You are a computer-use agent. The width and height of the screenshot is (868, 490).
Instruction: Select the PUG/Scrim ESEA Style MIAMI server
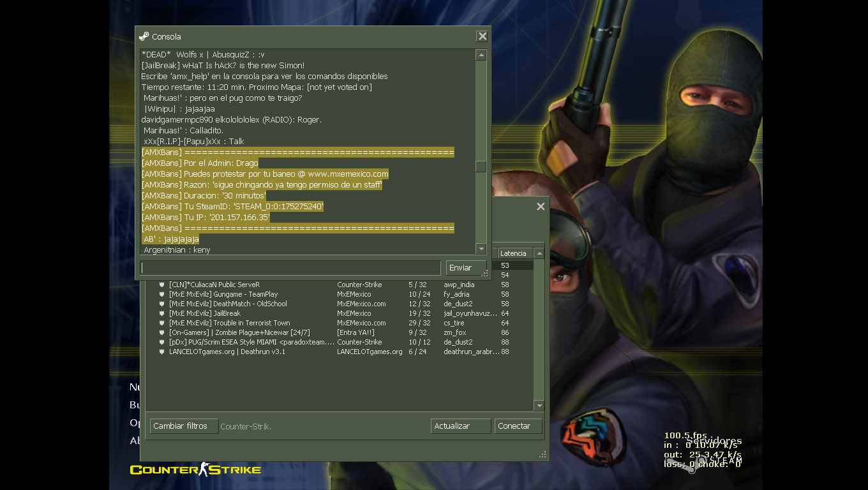(340, 342)
